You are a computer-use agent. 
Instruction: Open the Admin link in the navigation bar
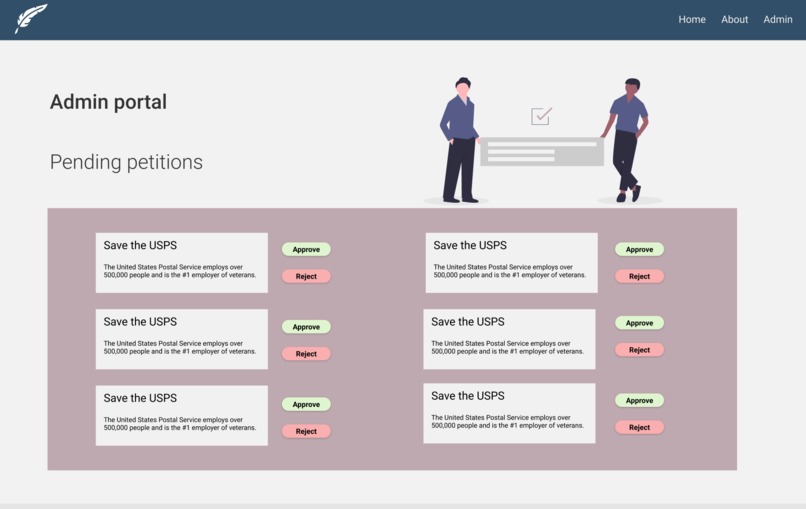point(777,20)
